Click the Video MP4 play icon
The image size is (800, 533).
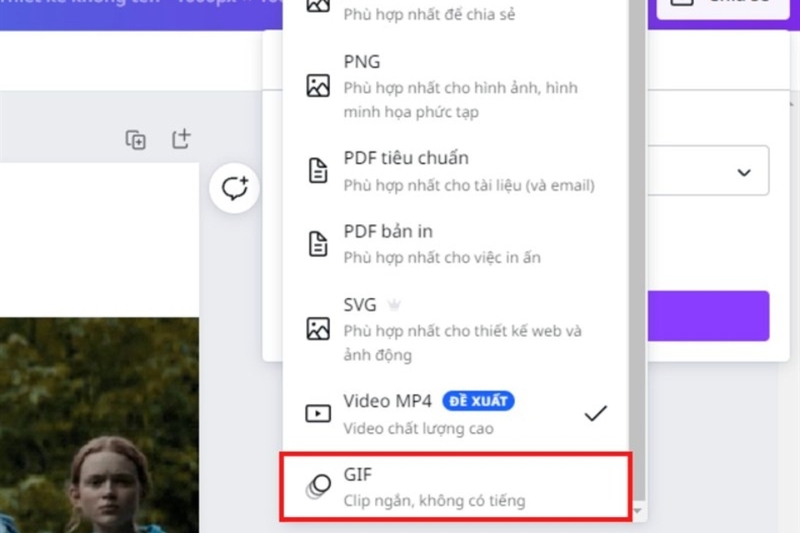318,413
